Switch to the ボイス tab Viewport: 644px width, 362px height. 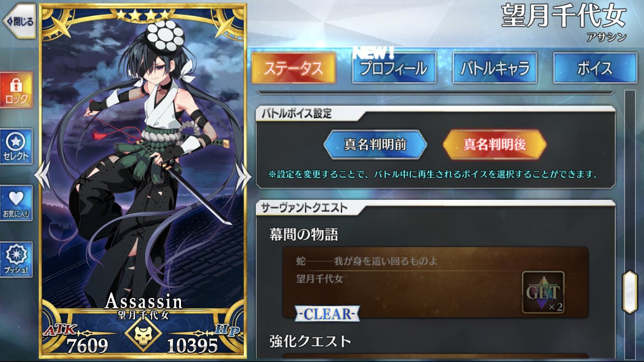tap(595, 68)
